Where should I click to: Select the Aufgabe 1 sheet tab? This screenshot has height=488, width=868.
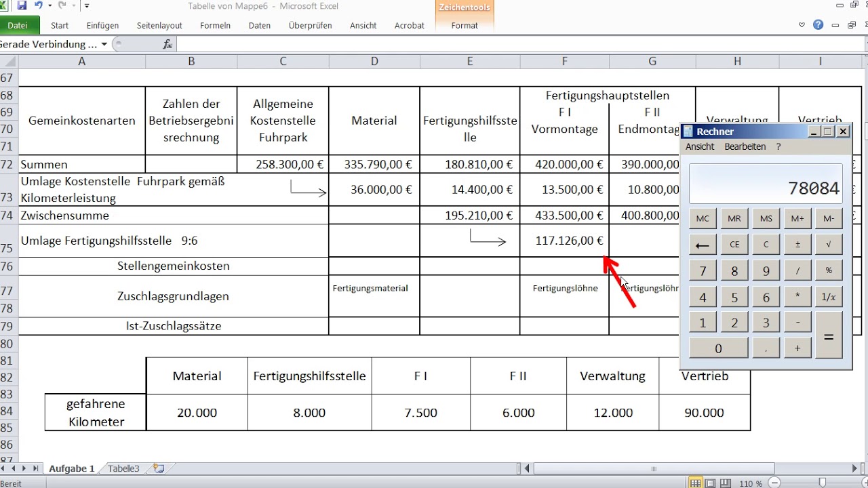pyautogui.click(x=71, y=468)
